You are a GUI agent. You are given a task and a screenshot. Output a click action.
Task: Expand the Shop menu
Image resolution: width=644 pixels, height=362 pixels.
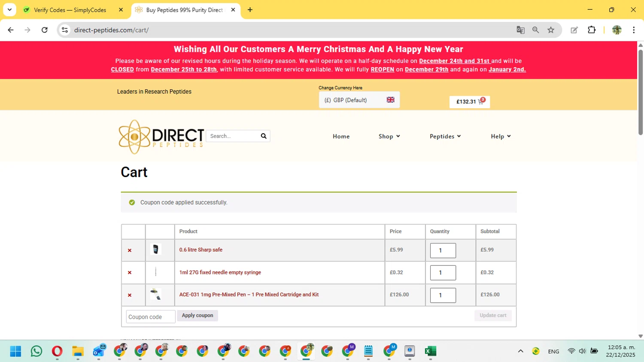(389, 137)
